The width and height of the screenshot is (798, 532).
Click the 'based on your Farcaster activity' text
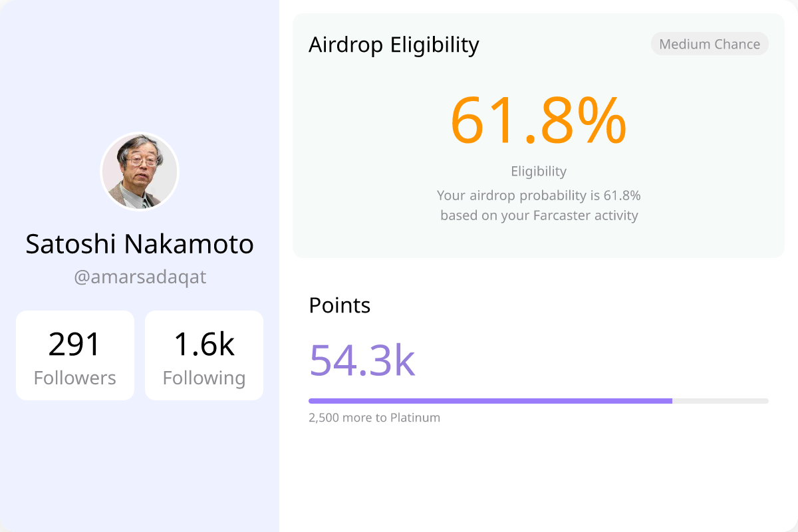[539, 215]
